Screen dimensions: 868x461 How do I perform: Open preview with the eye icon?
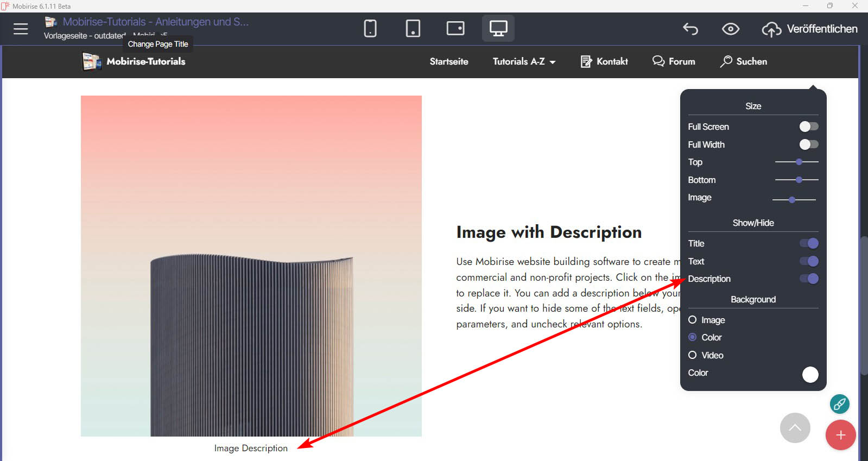(x=730, y=29)
